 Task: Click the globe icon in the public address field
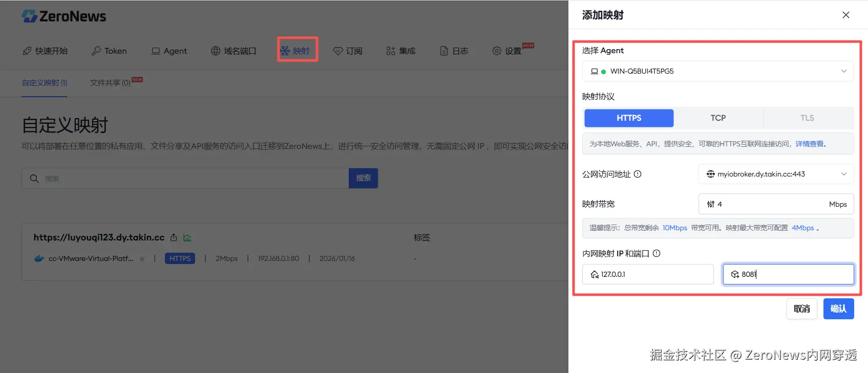711,174
